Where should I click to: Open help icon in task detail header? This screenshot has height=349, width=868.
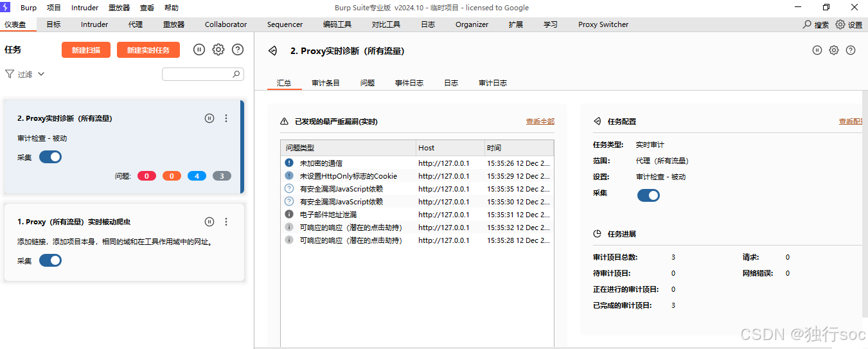coord(851,50)
